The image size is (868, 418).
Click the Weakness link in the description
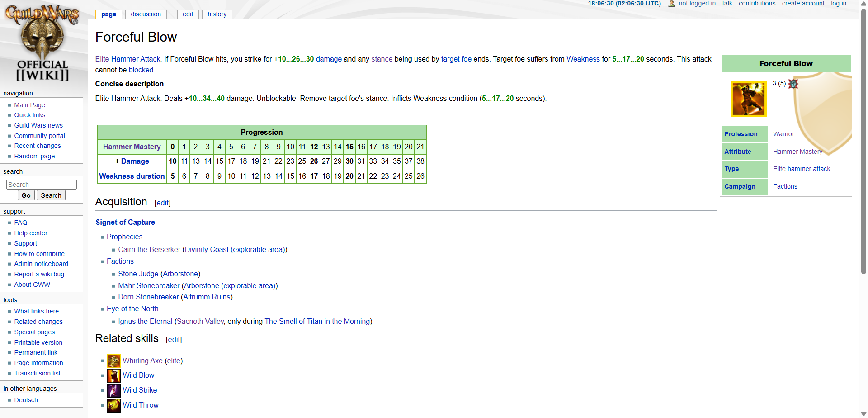coord(583,59)
